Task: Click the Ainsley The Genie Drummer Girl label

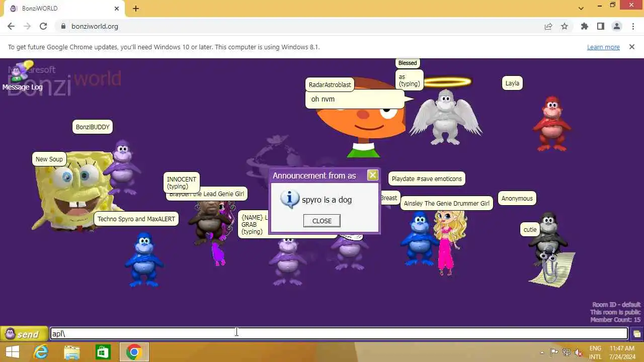Action: point(447,204)
